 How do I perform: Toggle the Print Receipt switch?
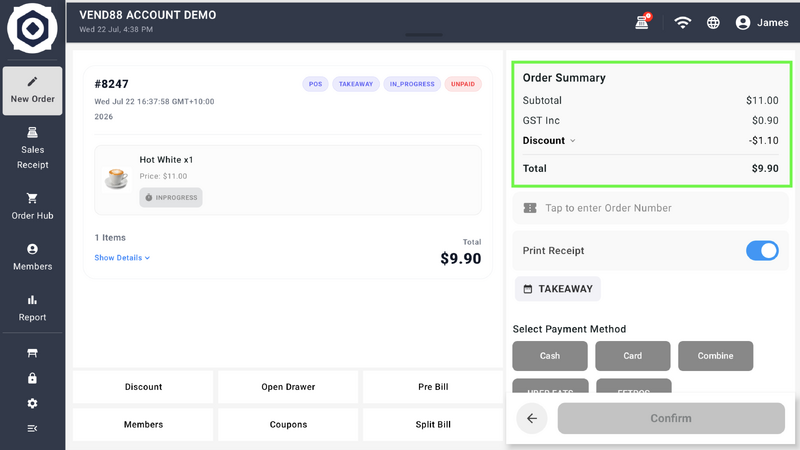[762, 251]
